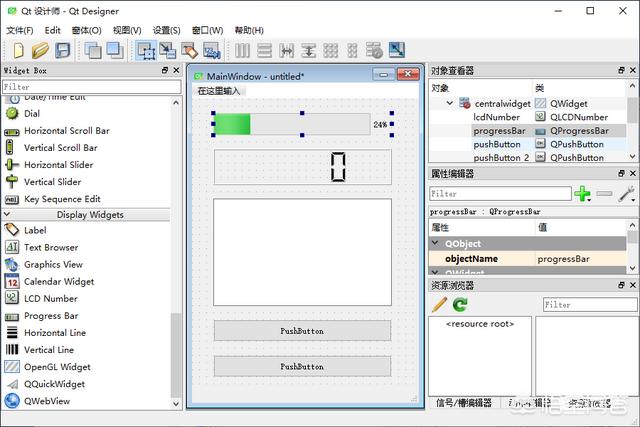This screenshot has height=427, width=640.
Task: Select the Edit Tab Order mode icon
Action: point(212,50)
